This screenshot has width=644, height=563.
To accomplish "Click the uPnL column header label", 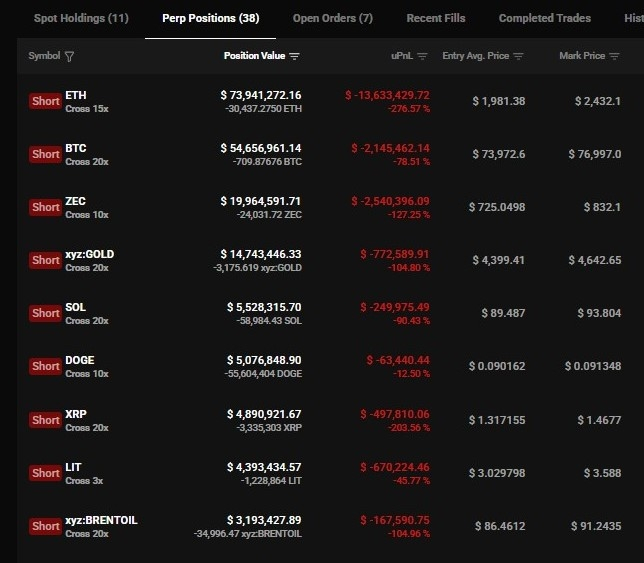I will (402, 56).
